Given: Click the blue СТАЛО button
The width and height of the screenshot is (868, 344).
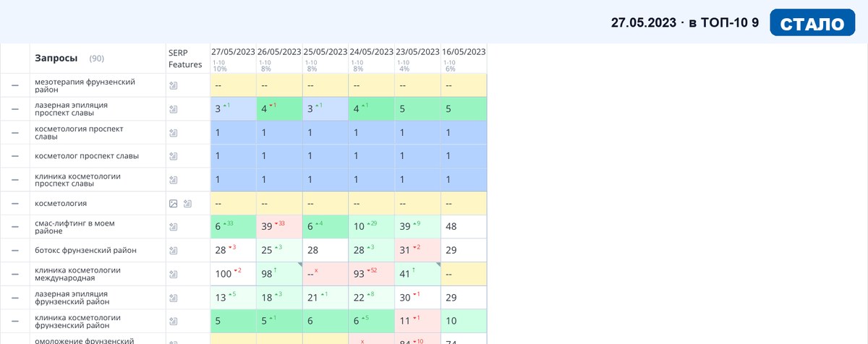Looking at the screenshot, I should [812, 23].
